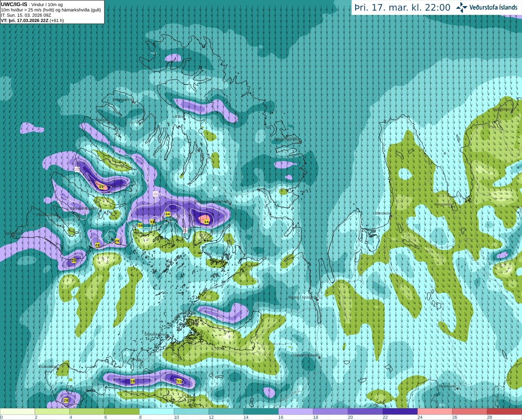Select the 8–10 m/s legend color band
This screenshot has height=420, width=522.
click(x=157, y=411)
